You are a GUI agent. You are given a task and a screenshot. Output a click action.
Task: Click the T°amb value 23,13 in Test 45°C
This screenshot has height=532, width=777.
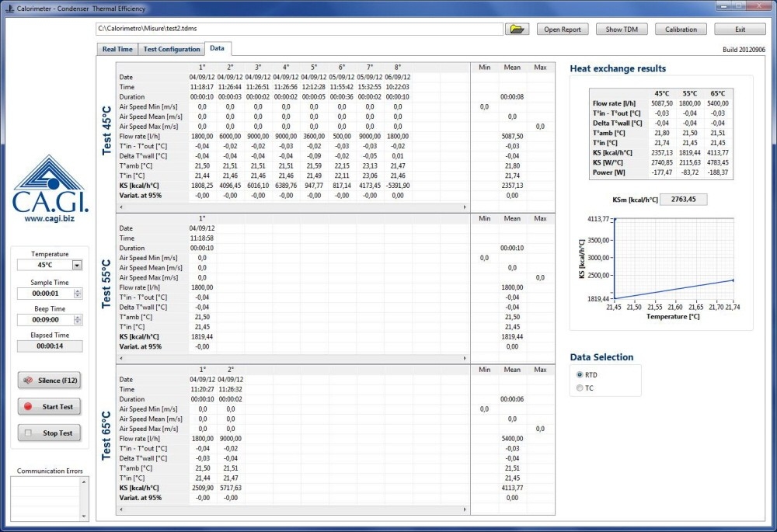[x=370, y=166]
